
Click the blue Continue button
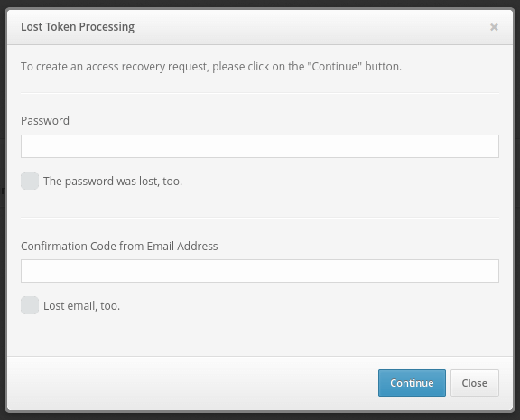click(x=412, y=383)
